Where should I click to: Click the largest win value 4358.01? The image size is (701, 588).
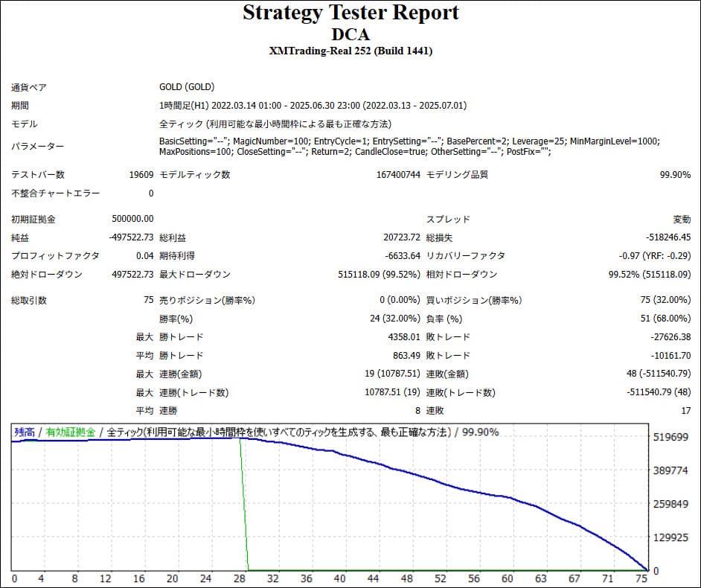pyautogui.click(x=404, y=336)
